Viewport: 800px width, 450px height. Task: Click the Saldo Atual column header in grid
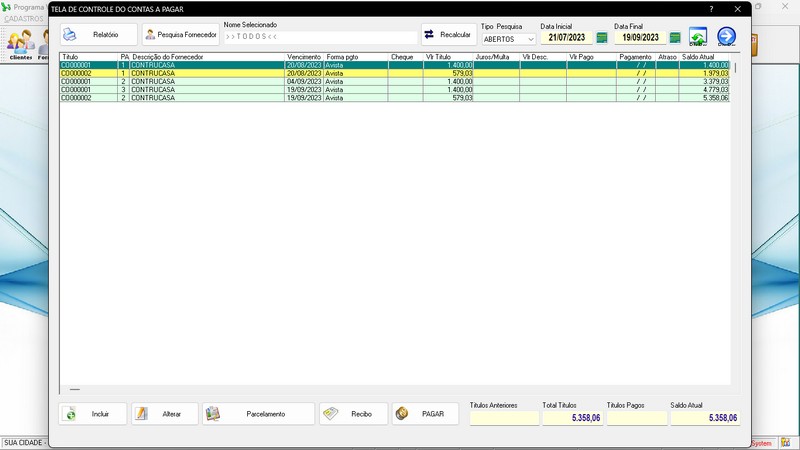click(x=705, y=57)
